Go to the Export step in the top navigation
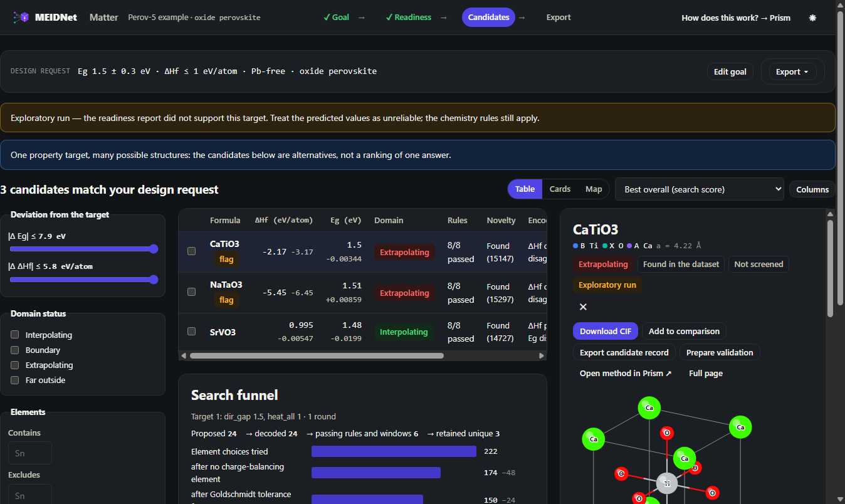This screenshot has width=845, height=504. pos(559,18)
